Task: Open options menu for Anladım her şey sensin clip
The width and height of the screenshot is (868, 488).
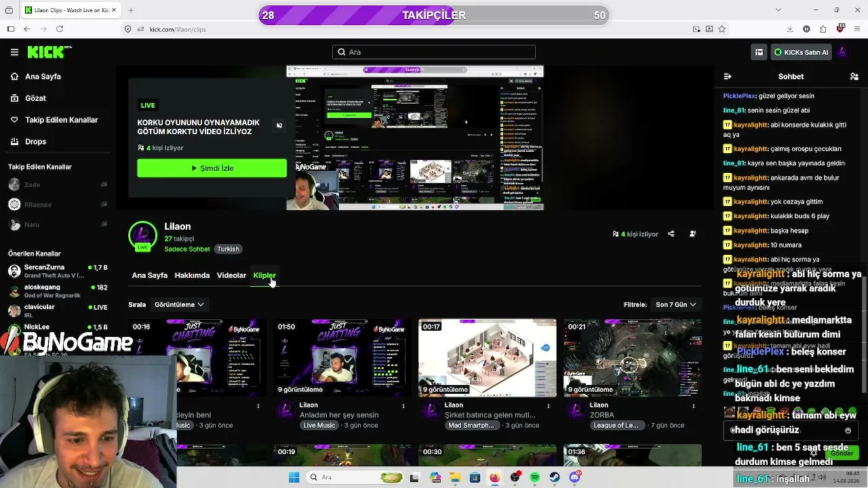Action: pos(403,406)
